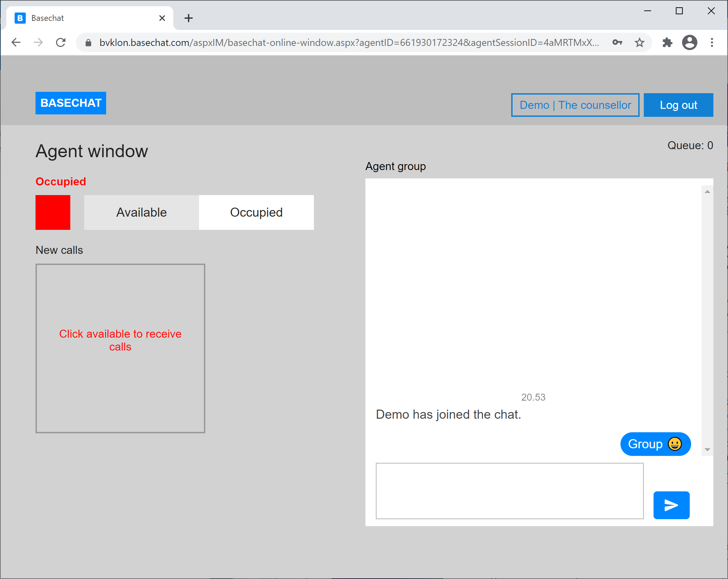728x579 pixels.
Task: Click the red status color square
Action: (53, 212)
